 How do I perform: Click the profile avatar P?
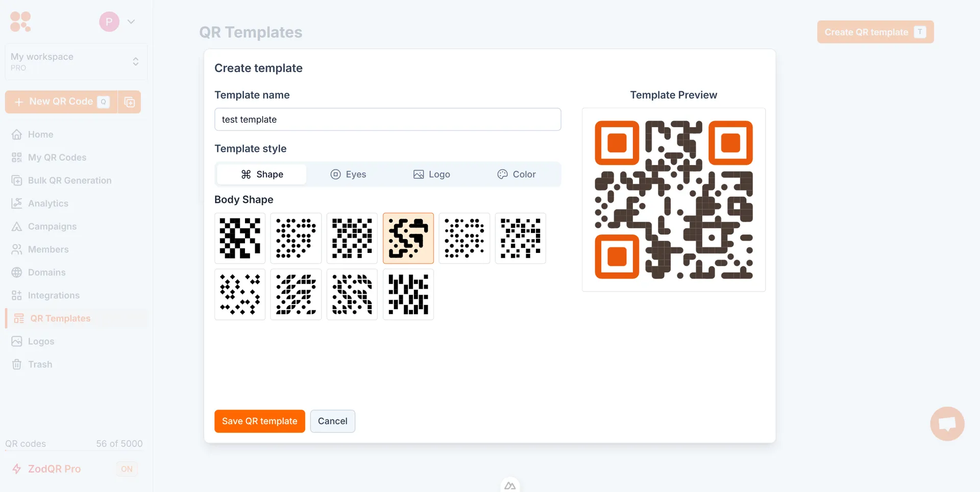pos(109,21)
